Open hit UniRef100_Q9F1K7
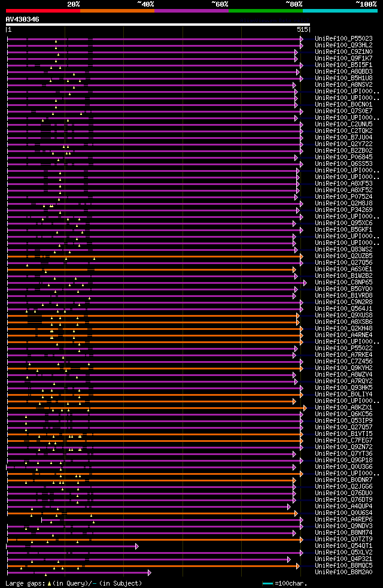This screenshot has height=588, width=383. 344,59
